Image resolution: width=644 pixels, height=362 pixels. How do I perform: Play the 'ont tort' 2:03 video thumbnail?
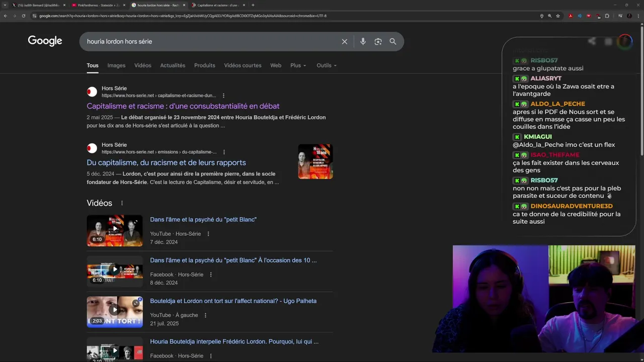(x=115, y=312)
